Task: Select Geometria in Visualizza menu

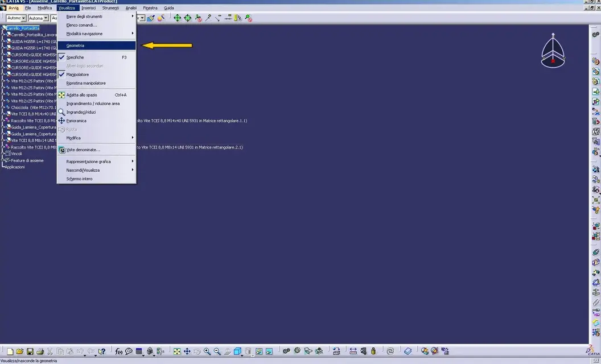Action: (x=96, y=45)
